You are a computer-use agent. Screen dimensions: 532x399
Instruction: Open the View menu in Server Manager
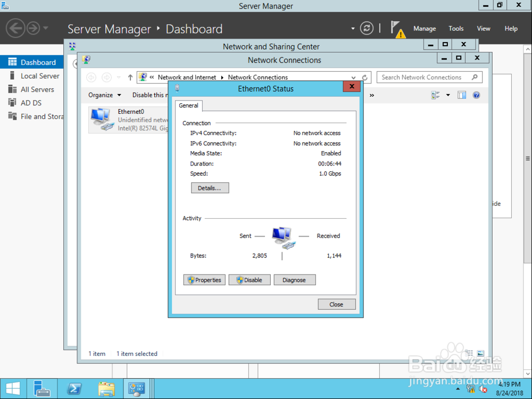pyautogui.click(x=483, y=29)
